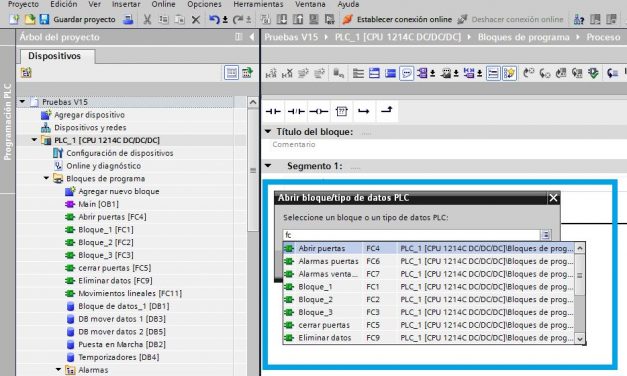Image resolution: width=627 pixels, height=376 pixels.
Task: Collapse the Bloques de programa folder
Action: [46, 178]
